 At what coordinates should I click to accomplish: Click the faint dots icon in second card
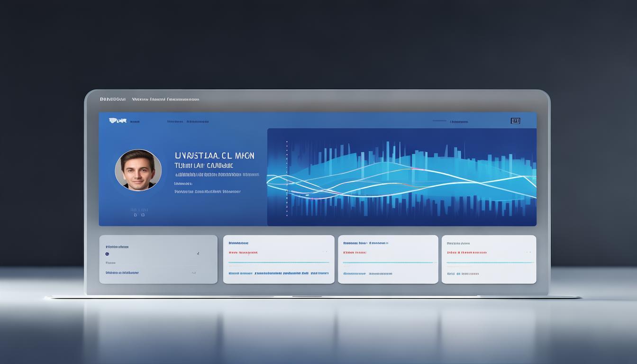[x=325, y=252]
